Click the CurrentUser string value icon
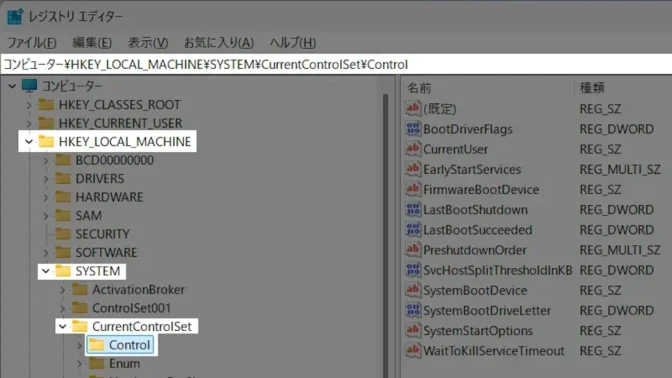This screenshot has width=672, height=378. (x=413, y=149)
